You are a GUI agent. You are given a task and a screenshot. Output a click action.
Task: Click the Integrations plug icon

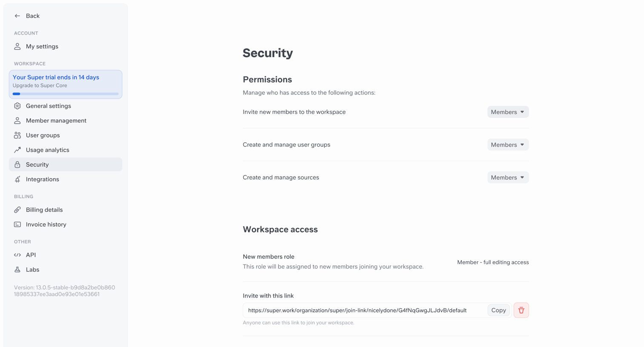[x=17, y=179]
